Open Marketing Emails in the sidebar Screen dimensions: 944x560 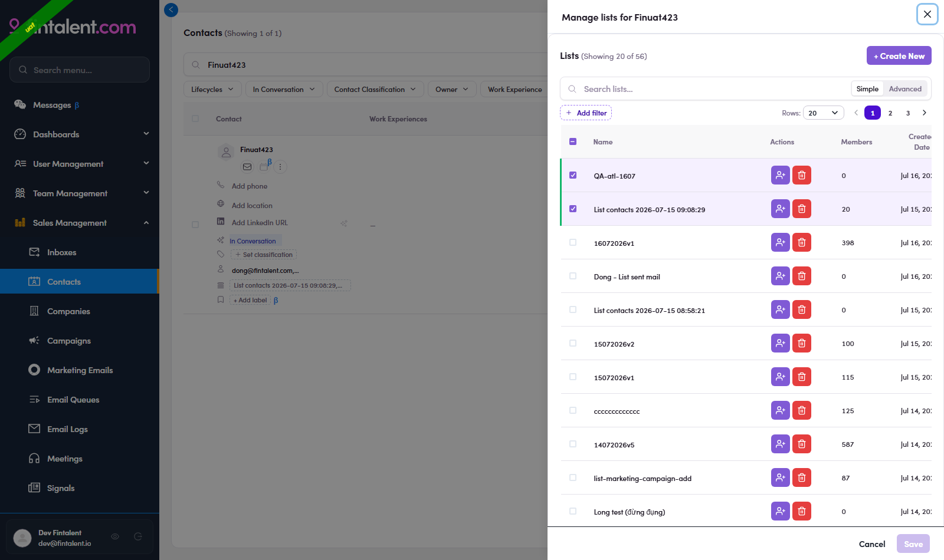click(80, 370)
